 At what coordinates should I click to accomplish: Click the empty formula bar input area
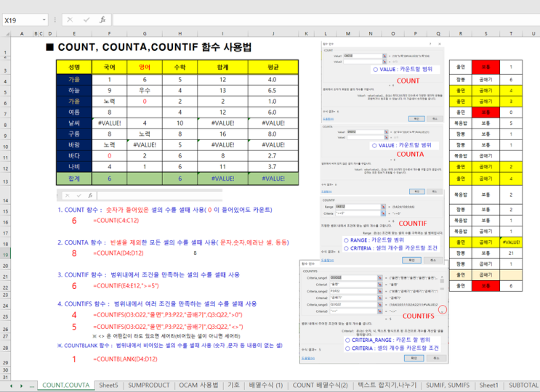326,20
